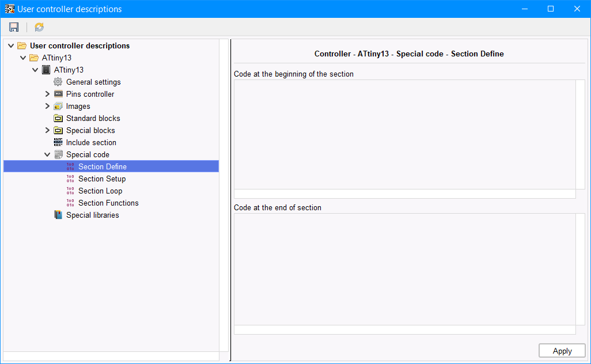
Task: Click horizontal scrollbar of beginning code editor
Action: coord(405,194)
